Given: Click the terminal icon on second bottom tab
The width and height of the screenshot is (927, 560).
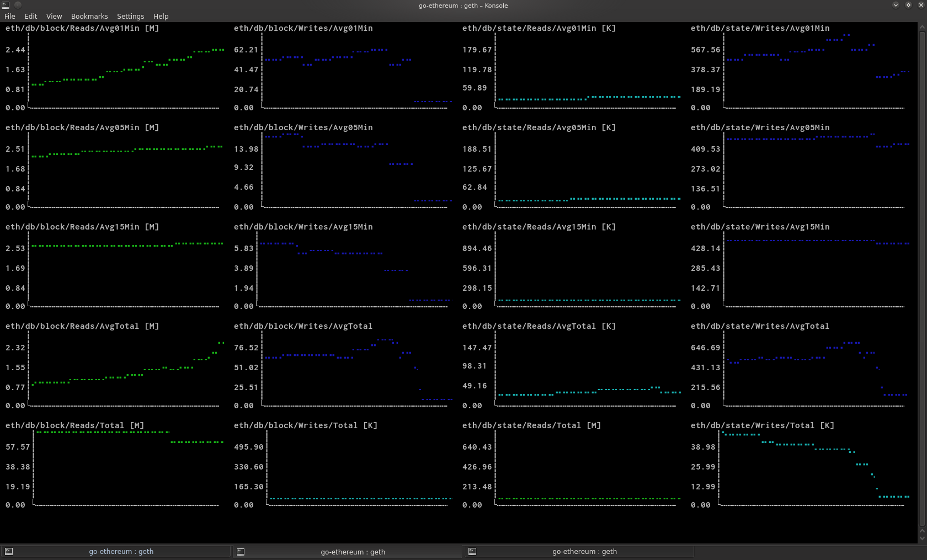Looking at the screenshot, I should coord(241,551).
